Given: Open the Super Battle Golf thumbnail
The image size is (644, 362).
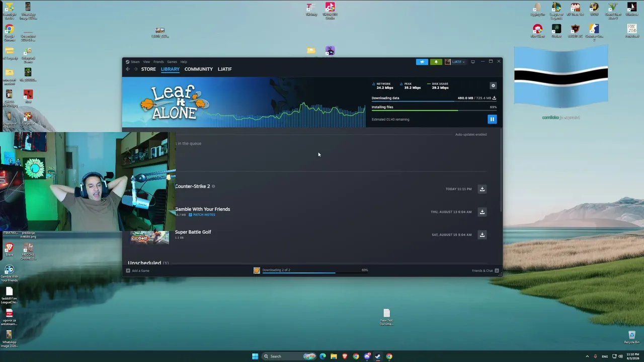Looking at the screenshot, I should (149, 237).
